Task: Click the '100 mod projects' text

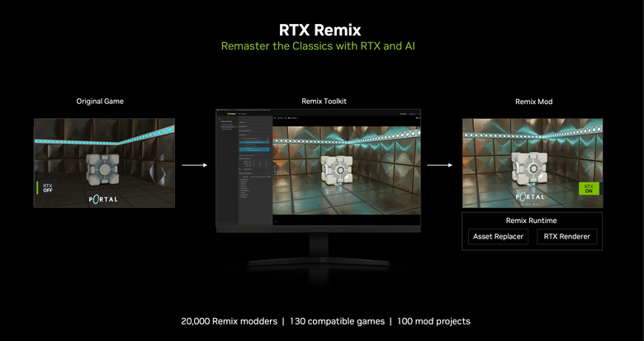Action: click(433, 321)
